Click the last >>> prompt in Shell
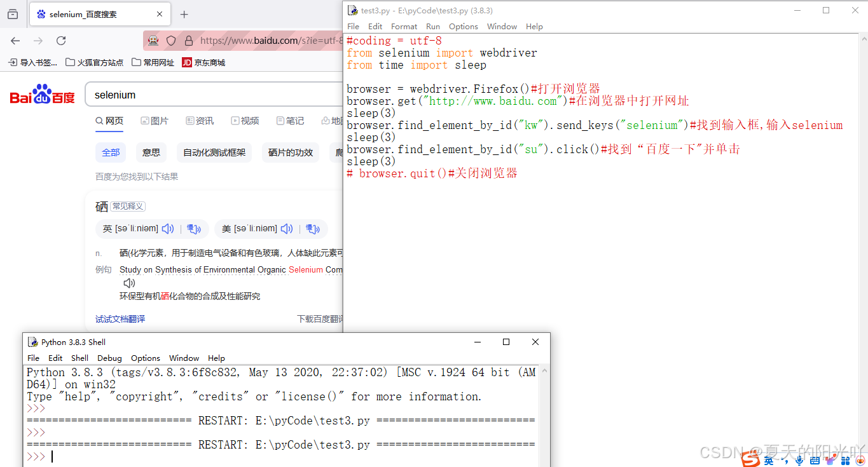 coord(36,457)
